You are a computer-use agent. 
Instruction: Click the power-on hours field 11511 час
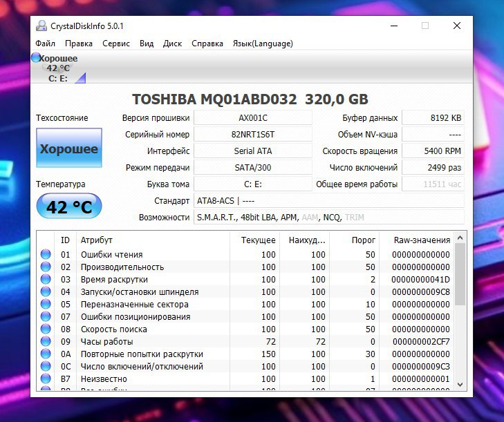[x=433, y=184]
